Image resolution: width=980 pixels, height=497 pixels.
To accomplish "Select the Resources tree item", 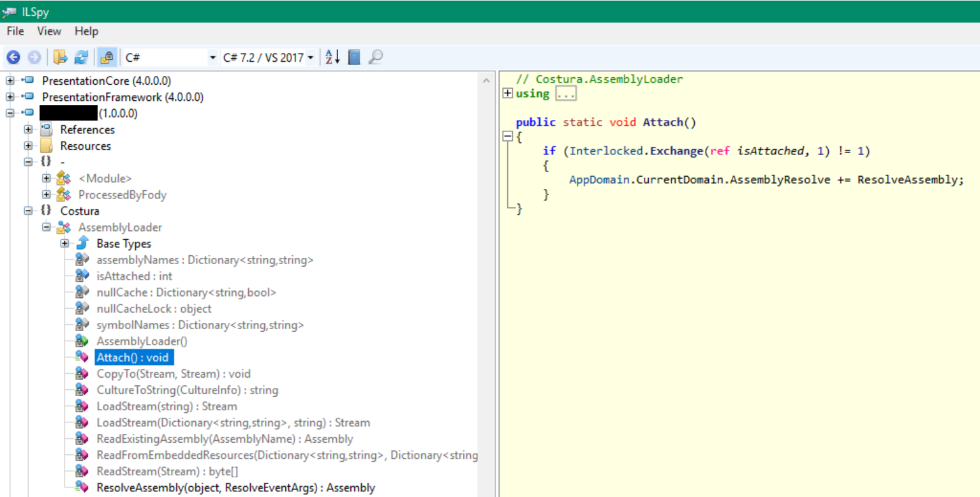I will coord(85,146).
